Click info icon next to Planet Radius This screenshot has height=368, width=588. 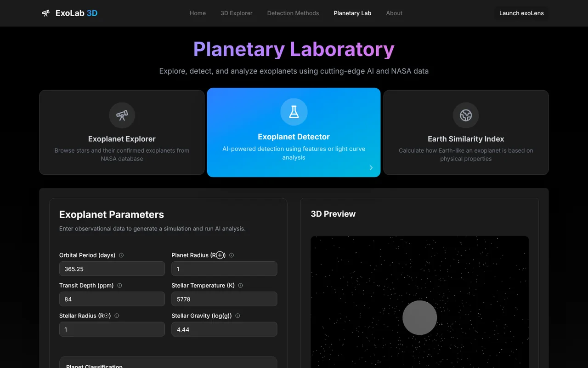pos(232,255)
